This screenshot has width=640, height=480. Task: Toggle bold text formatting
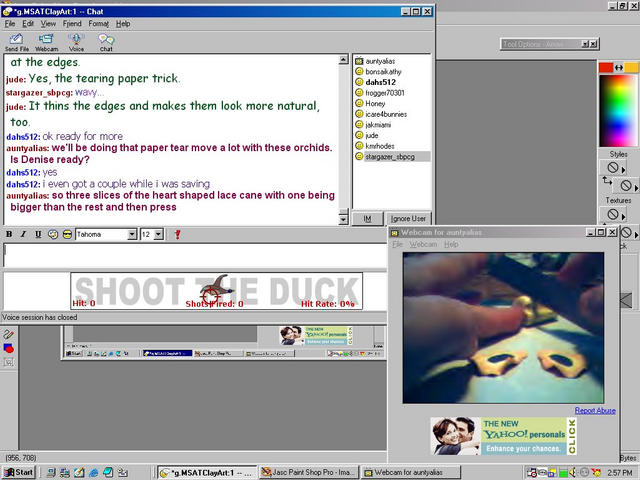(9, 234)
